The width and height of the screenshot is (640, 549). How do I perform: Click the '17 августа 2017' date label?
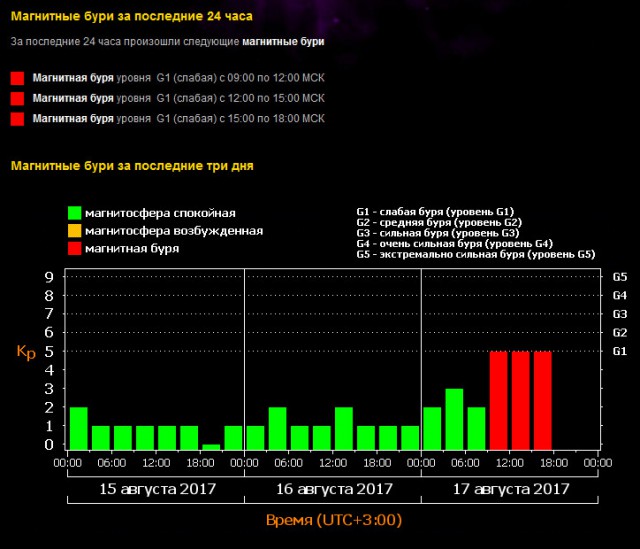[509, 489]
